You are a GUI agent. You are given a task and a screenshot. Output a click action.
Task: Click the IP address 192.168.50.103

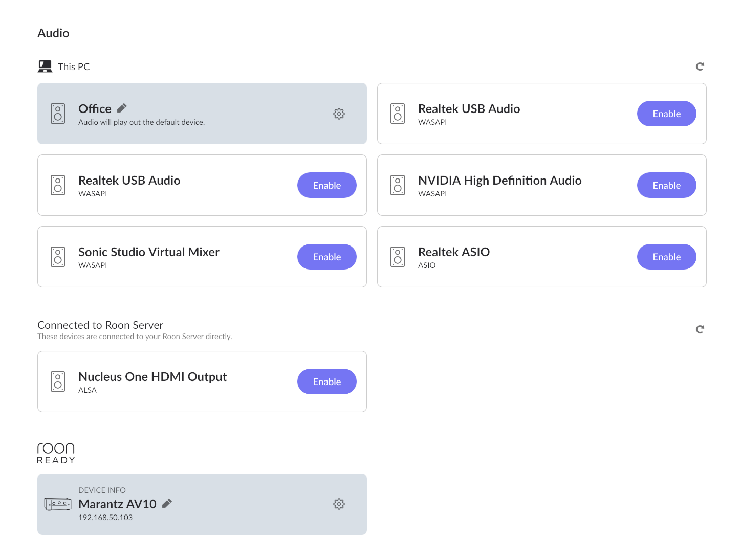105,518
